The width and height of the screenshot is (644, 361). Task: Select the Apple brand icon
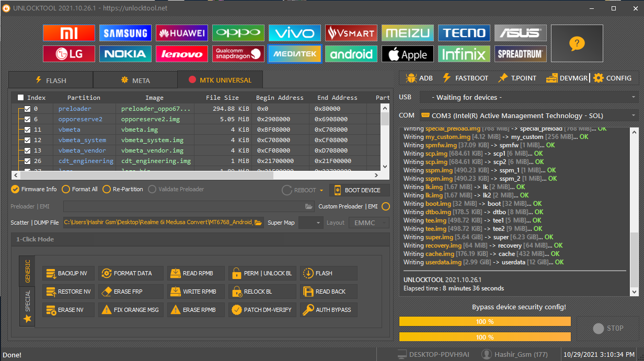click(x=408, y=54)
